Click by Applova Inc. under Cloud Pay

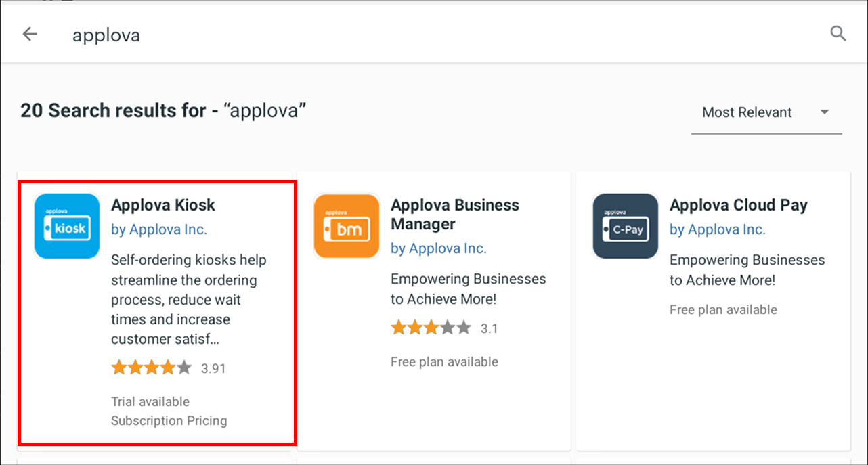(x=717, y=229)
